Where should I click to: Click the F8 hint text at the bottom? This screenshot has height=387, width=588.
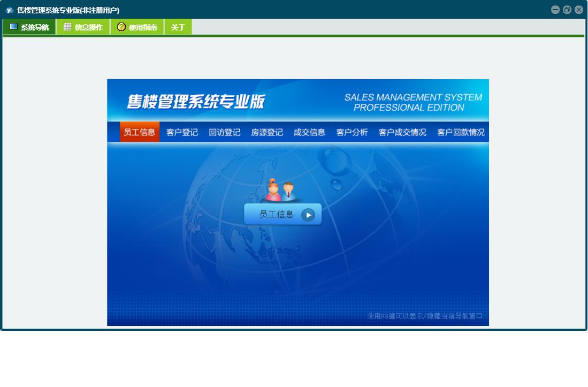(x=425, y=316)
